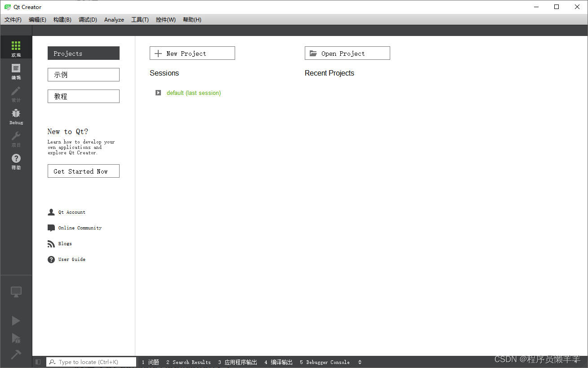Select the Projects welcome tab
The width and height of the screenshot is (588, 368).
pos(84,53)
